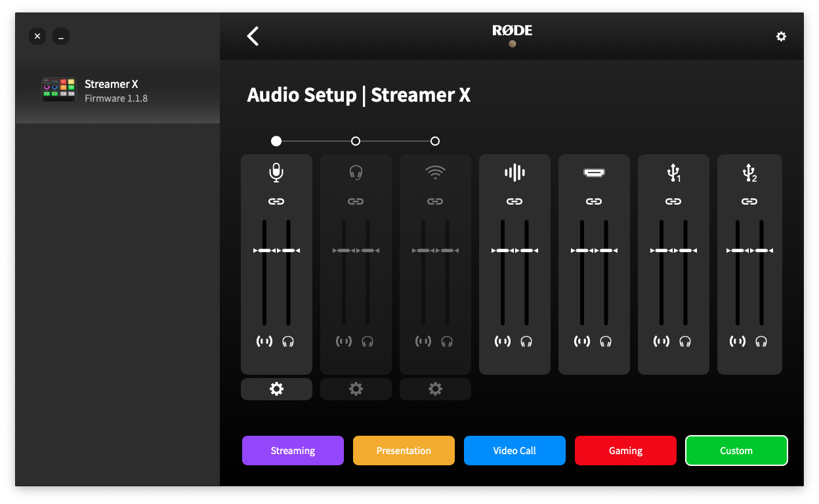Image resolution: width=819 pixels, height=504 pixels.
Task: Click waveform channel stream fader handle
Action: click(503, 250)
